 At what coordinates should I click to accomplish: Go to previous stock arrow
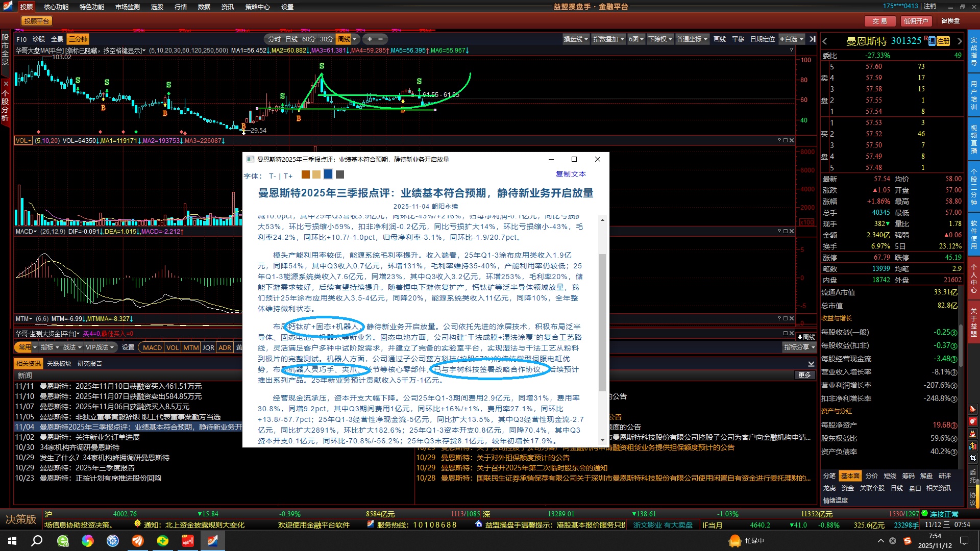pos(825,41)
